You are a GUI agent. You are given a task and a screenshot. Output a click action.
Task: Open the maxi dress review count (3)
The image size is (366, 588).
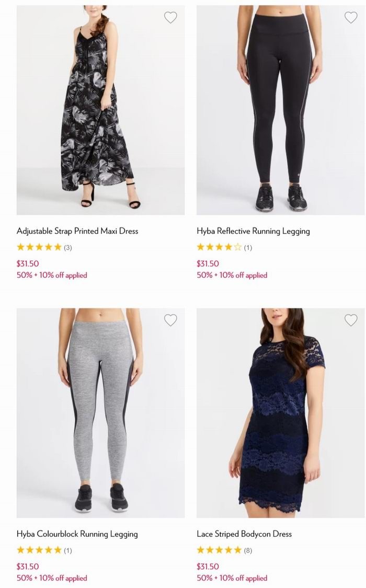coord(67,248)
